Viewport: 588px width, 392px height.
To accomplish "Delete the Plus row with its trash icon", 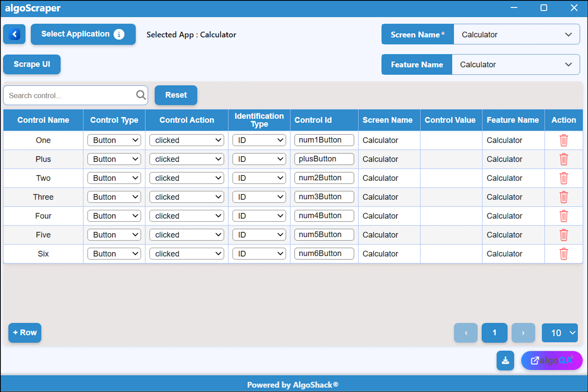I will point(563,159).
